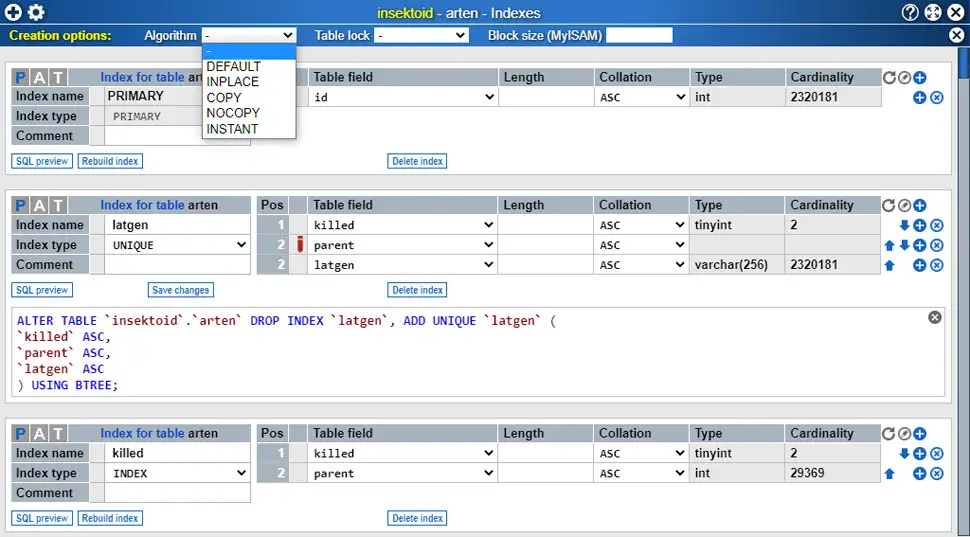Toggle the fullscreen arrows icon in title bar
This screenshot has height=537, width=970.
(933, 12)
